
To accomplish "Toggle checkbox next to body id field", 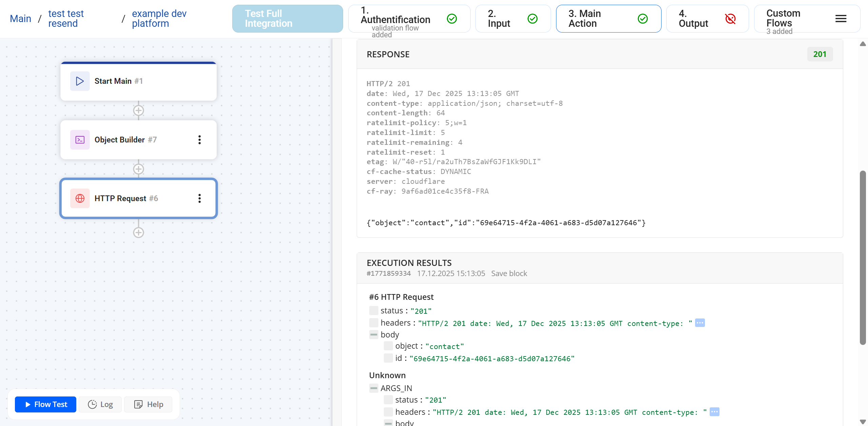I will (388, 358).
